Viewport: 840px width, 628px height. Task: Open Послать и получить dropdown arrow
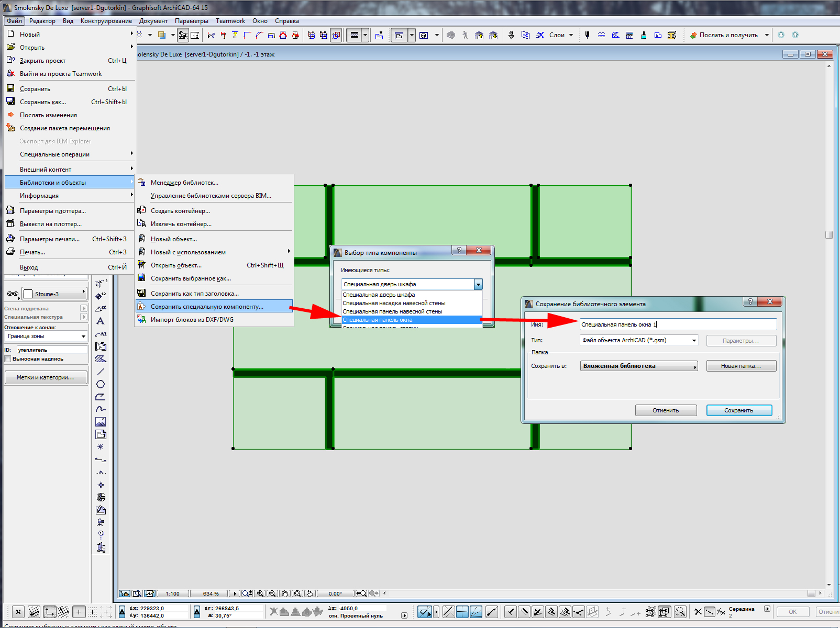click(767, 35)
